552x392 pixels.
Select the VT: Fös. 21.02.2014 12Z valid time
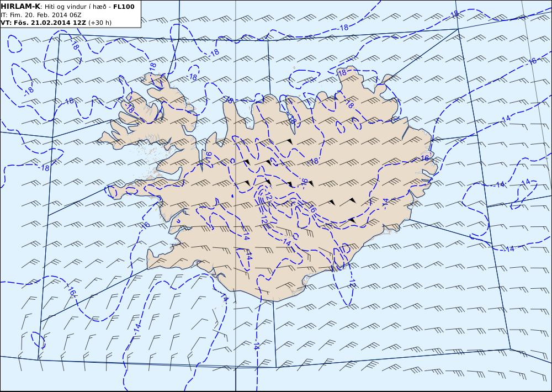(43, 23)
